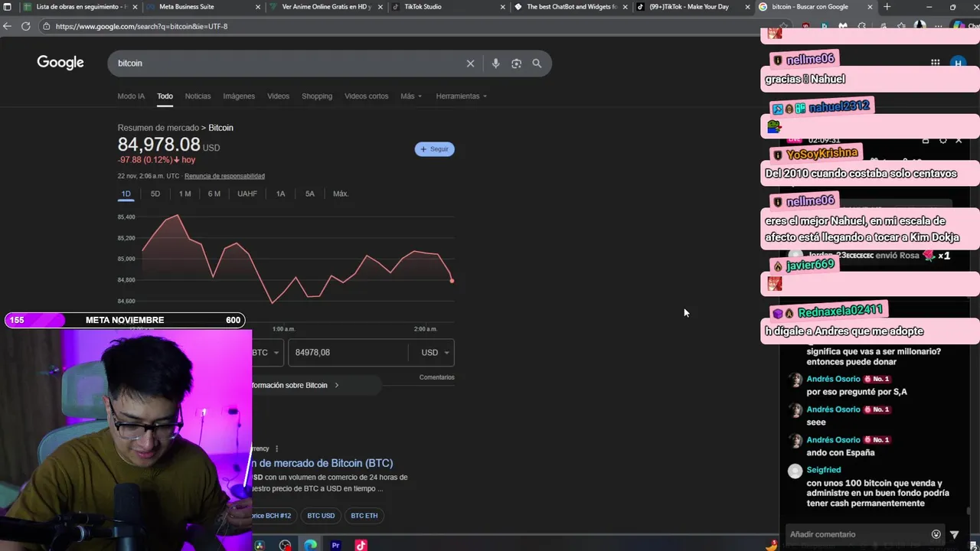Switch to Imágenes search tab
Image resolution: width=980 pixels, height=551 pixels.
[x=239, y=96]
